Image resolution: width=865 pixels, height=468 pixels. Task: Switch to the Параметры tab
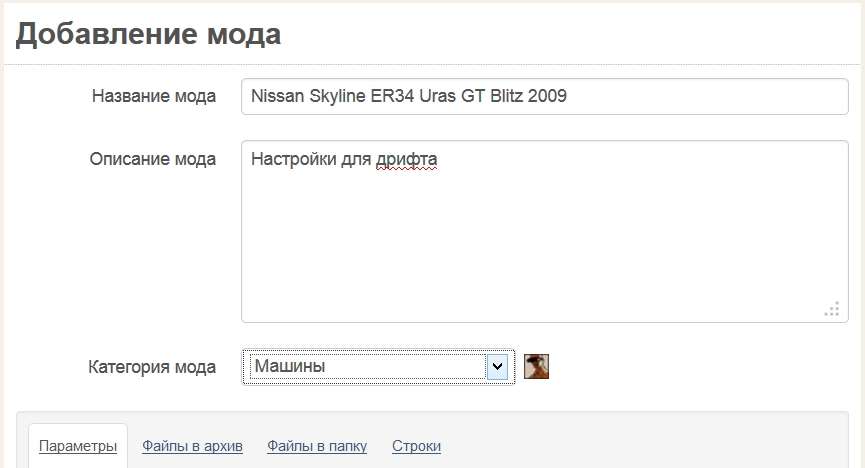78,446
